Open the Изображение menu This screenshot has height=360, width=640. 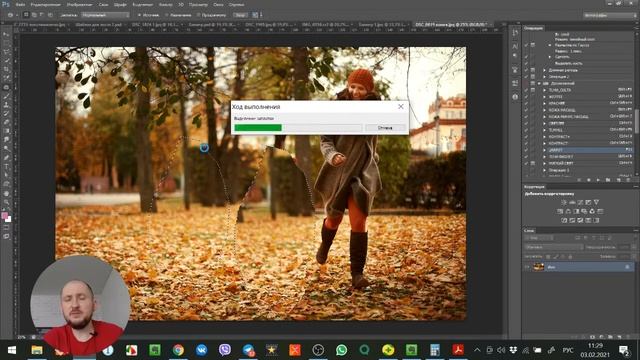(x=79, y=4)
